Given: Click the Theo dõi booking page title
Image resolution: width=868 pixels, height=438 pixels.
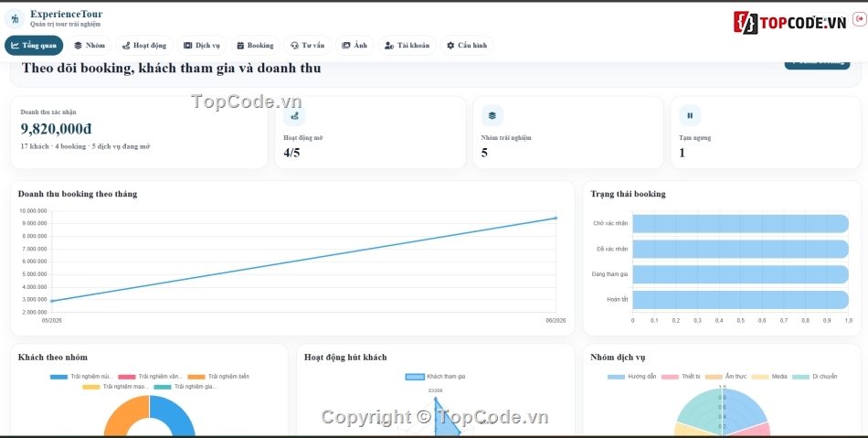Looking at the screenshot, I should coord(171,69).
